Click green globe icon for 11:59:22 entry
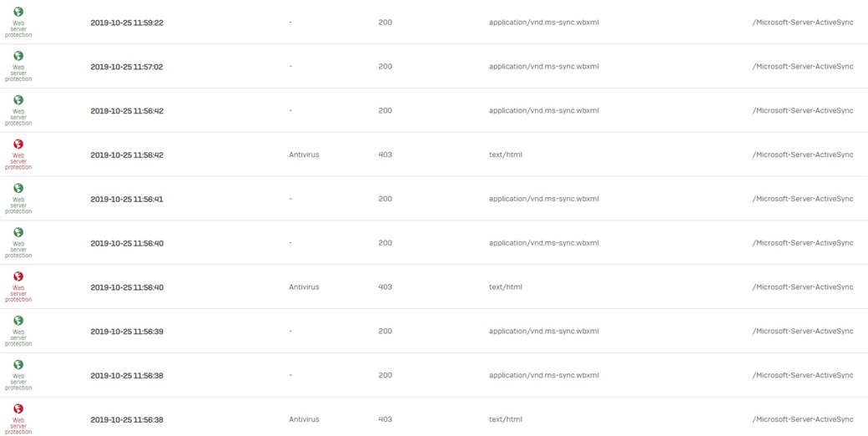 tap(18, 12)
